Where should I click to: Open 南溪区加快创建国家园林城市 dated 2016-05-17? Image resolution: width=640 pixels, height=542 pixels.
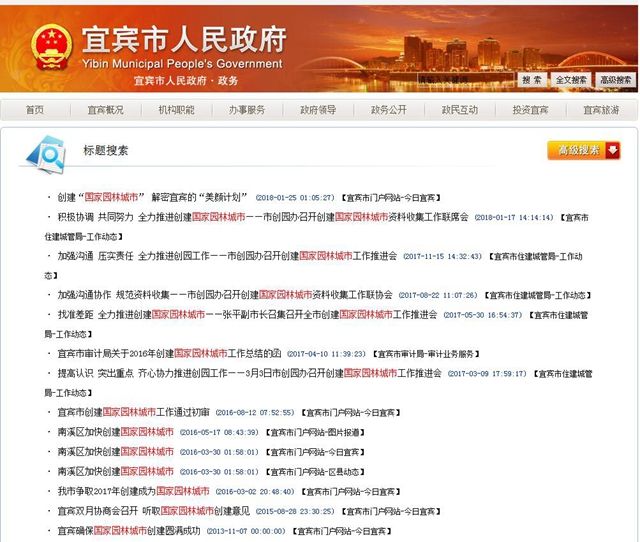tap(116, 432)
